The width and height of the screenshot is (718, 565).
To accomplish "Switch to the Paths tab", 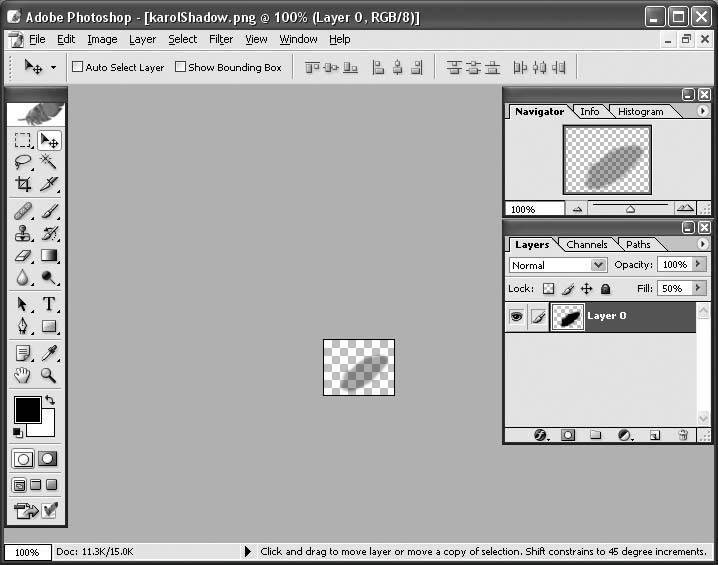I will (x=638, y=244).
